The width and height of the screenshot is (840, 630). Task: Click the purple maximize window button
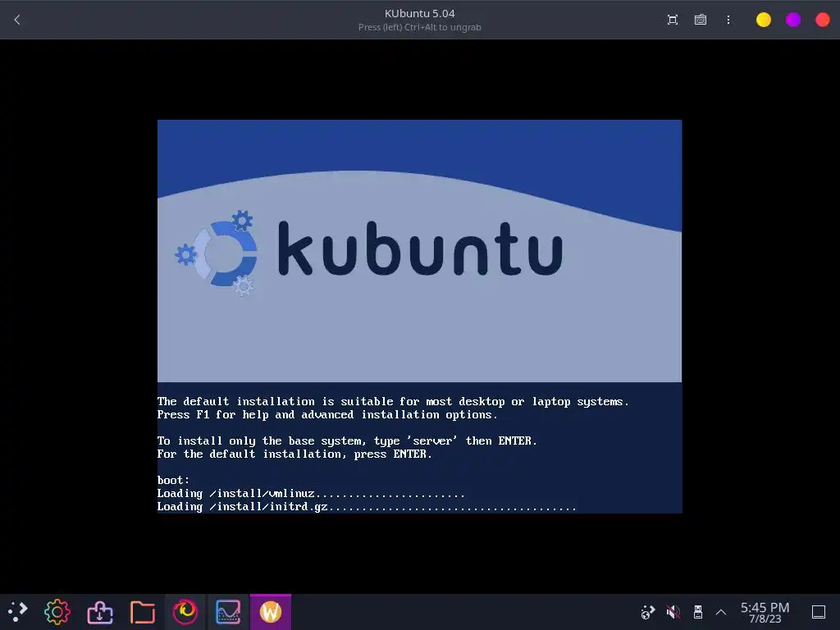point(793,20)
